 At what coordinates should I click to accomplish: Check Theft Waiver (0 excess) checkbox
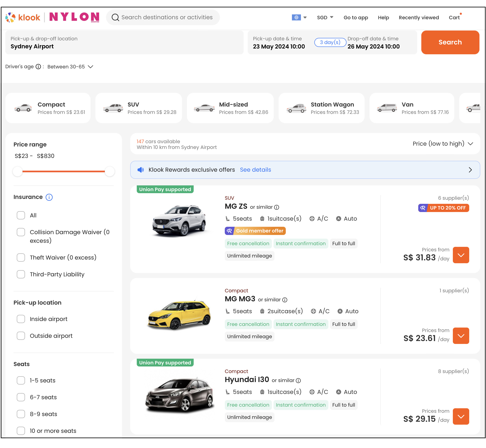pos(21,257)
